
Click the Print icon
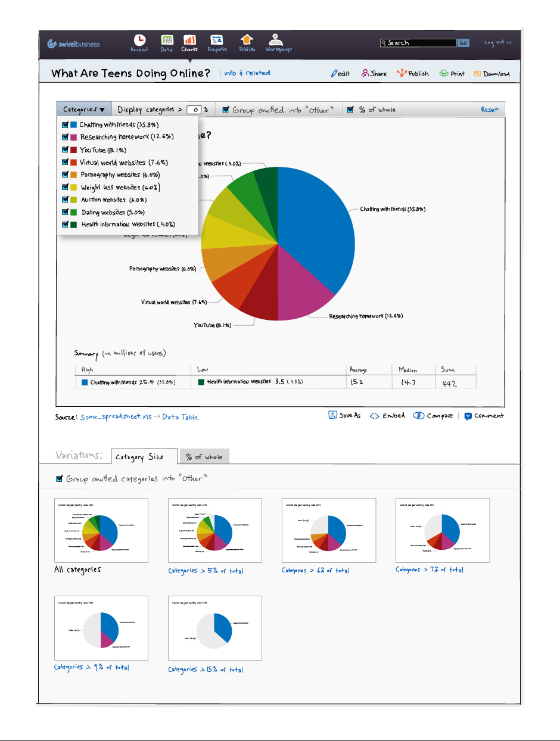(444, 74)
